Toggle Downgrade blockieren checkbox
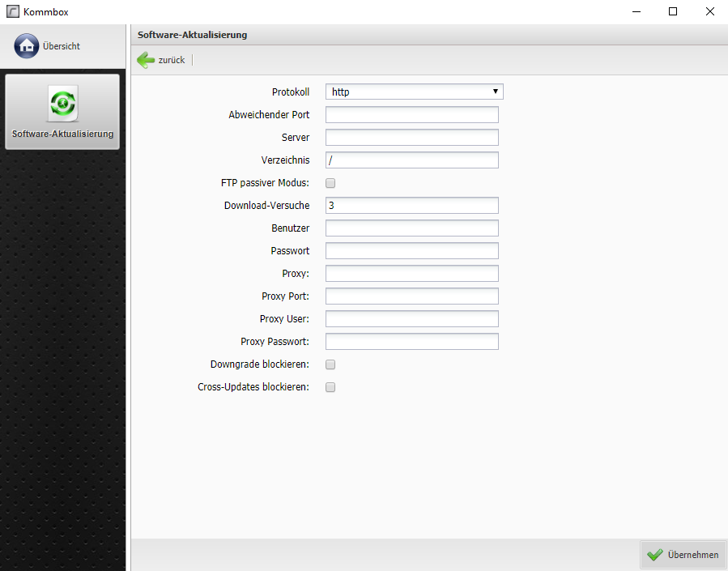Viewport: 728px width, 571px height. [x=330, y=364]
